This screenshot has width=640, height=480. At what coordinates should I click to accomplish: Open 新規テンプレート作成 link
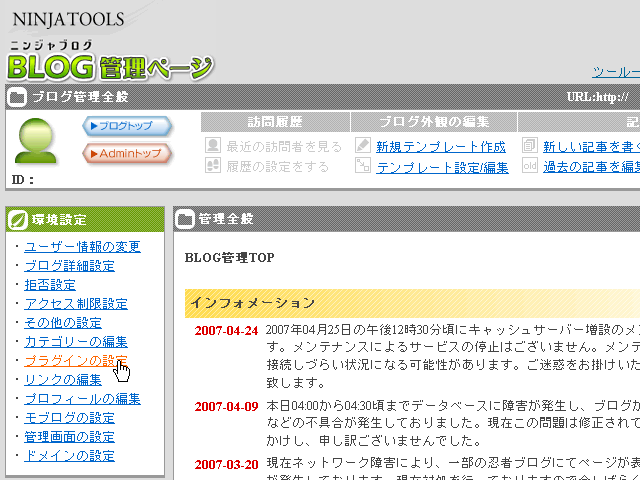441,147
